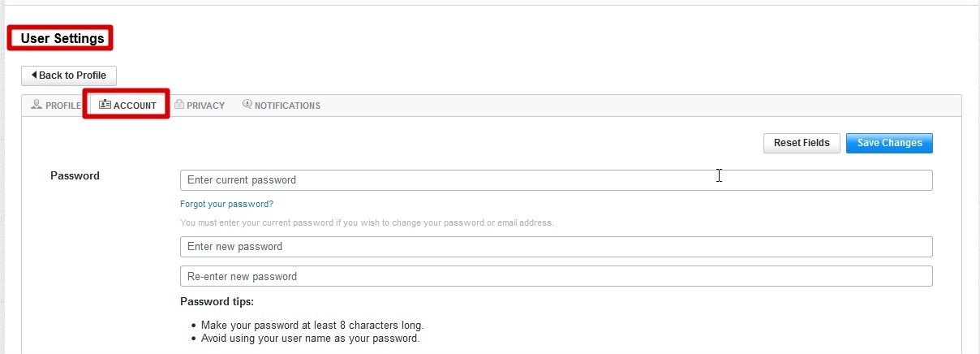Click the blue Save Changes button
Screen dimensions: 980x354
[x=889, y=143]
